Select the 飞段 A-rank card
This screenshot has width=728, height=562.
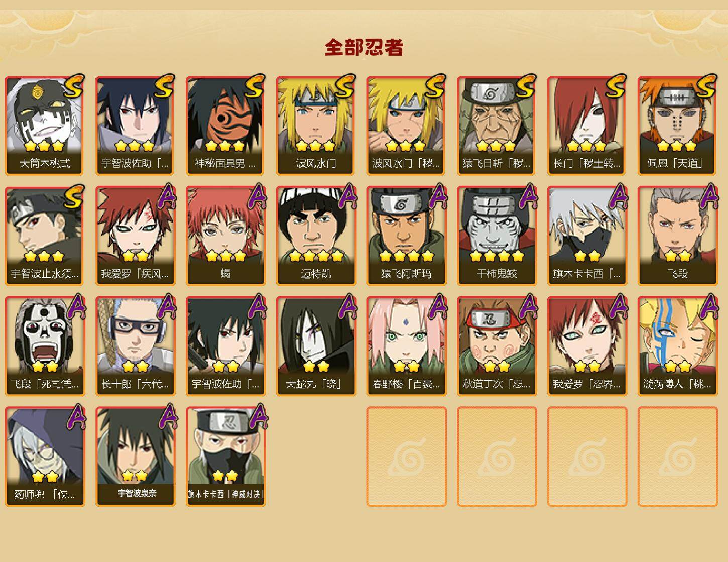click(x=677, y=236)
